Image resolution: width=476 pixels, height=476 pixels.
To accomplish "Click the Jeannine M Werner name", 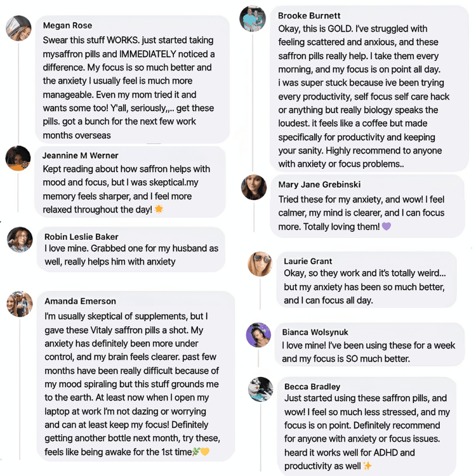I will pyautogui.click(x=81, y=155).
